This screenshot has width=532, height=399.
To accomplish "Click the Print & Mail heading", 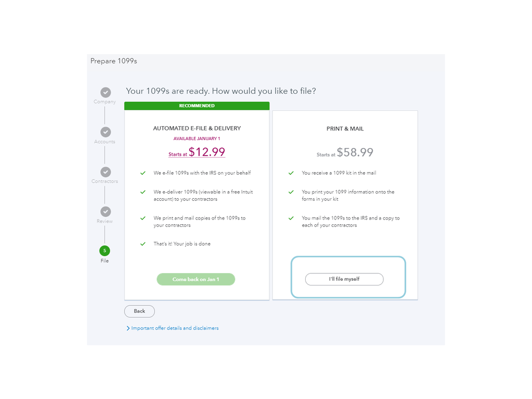I will 345,129.
